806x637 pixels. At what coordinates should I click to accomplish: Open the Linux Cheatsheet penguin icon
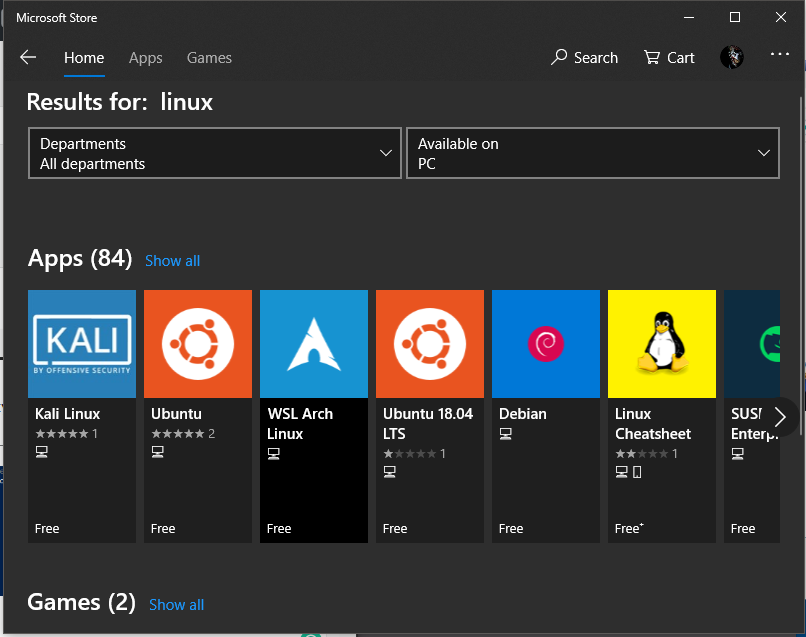[x=662, y=344]
